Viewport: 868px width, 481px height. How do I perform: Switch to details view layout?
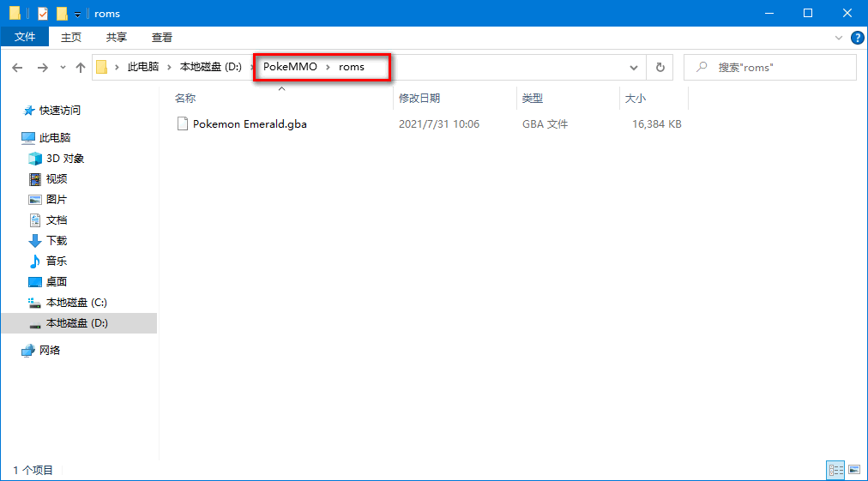click(x=835, y=469)
